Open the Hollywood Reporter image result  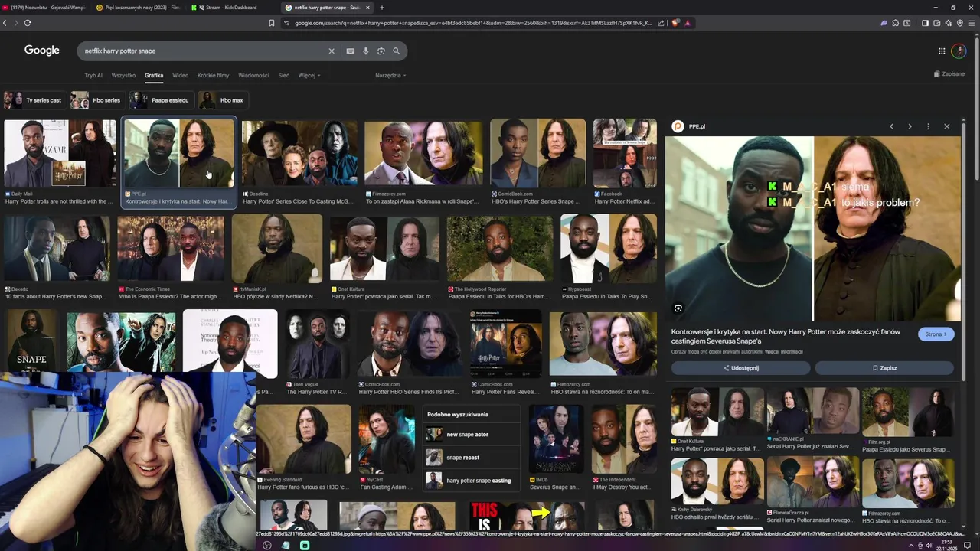500,249
